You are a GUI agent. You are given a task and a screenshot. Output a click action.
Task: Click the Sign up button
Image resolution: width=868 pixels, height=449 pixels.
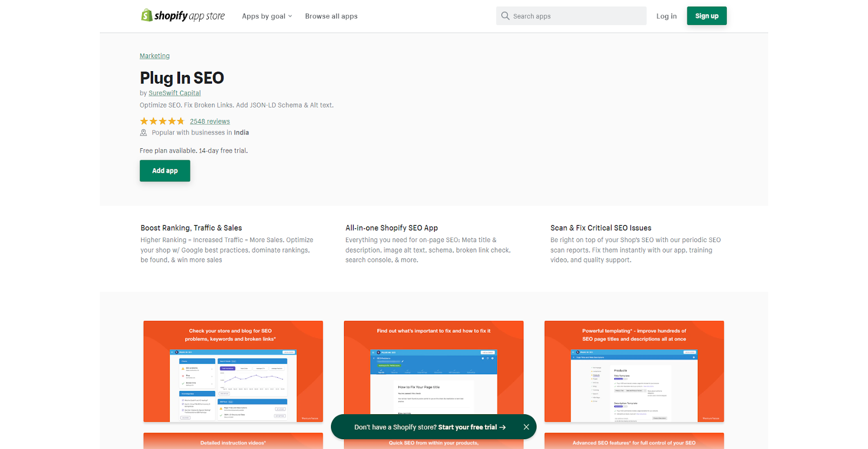click(707, 16)
